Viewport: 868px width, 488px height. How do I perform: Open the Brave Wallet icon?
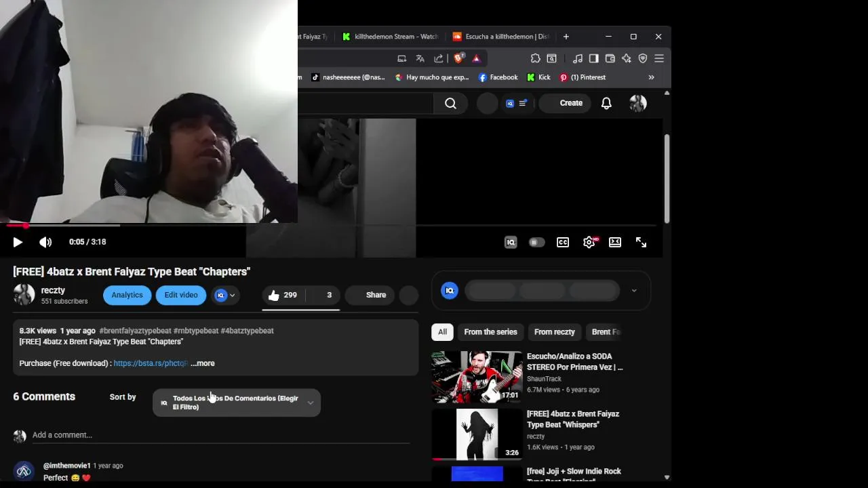(610, 58)
